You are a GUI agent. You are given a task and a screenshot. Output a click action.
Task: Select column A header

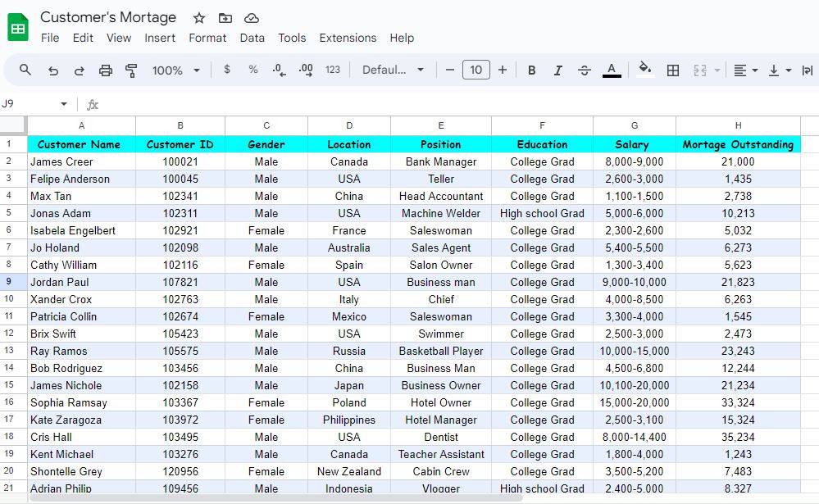[x=81, y=125]
